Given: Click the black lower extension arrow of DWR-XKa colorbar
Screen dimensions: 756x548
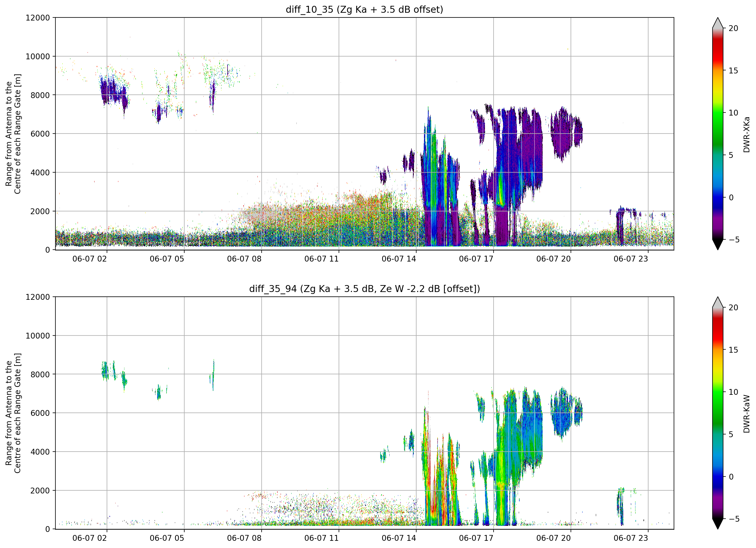Looking at the screenshot, I should pyautogui.click(x=718, y=244).
